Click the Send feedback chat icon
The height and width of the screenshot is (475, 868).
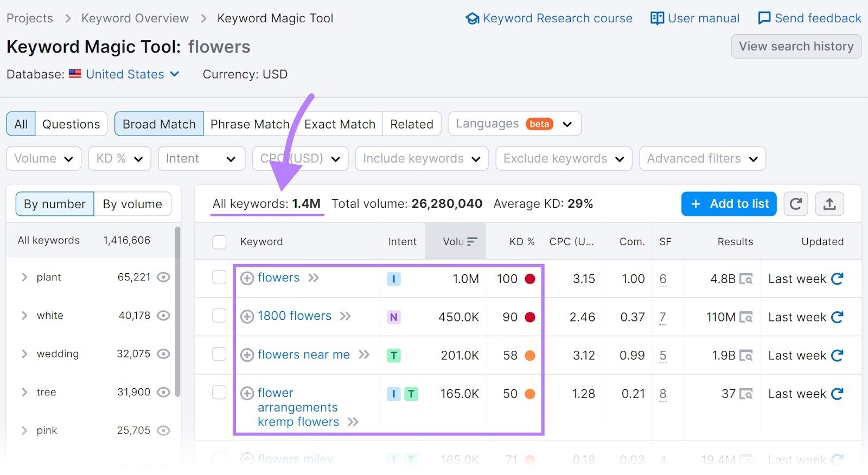764,18
